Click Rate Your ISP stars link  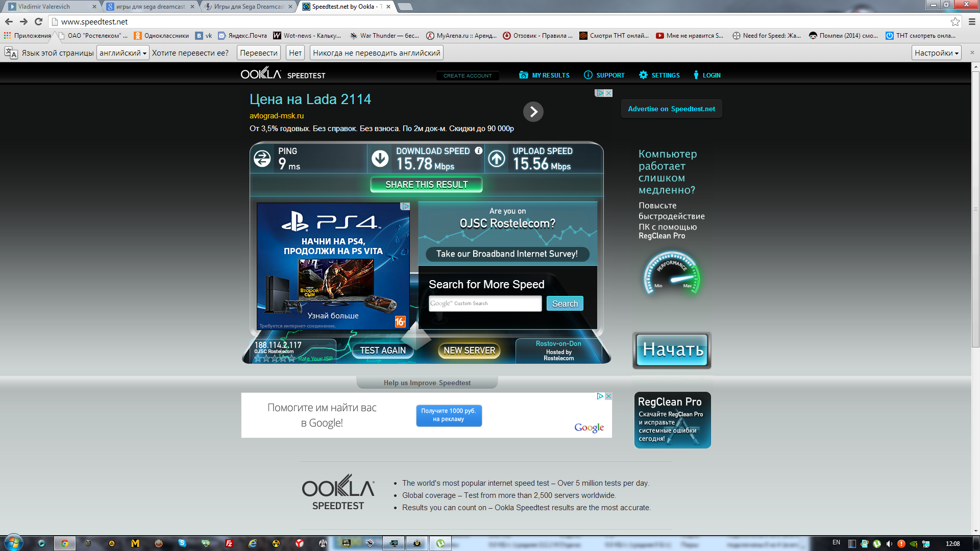(x=293, y=359)
